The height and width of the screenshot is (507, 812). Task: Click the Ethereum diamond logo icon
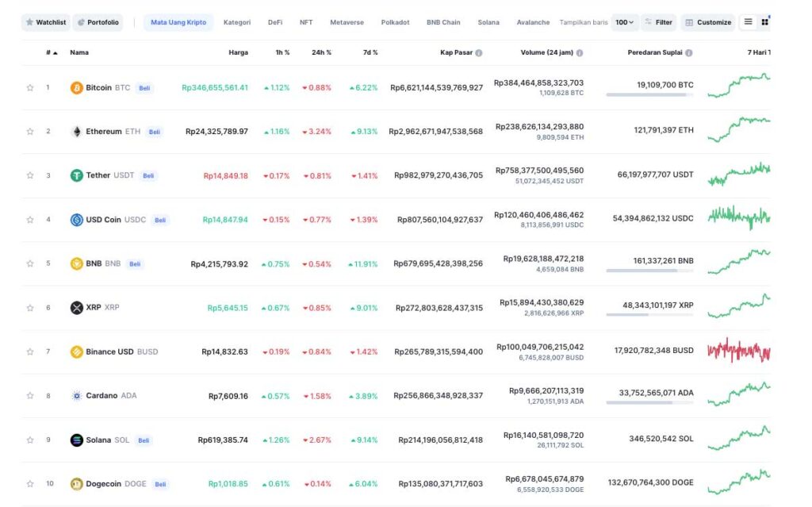point(77,132)
